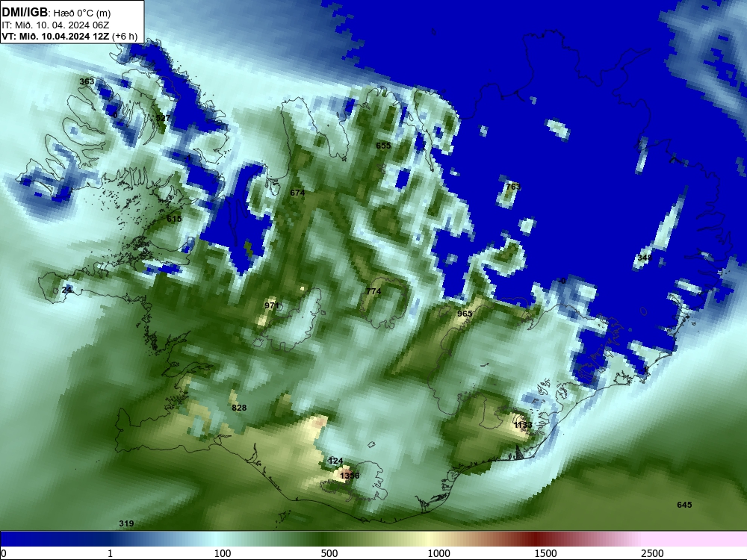Click the DMI/IGB title label
Viewport: 747px width, 560px height.
[x=25, y=12]
